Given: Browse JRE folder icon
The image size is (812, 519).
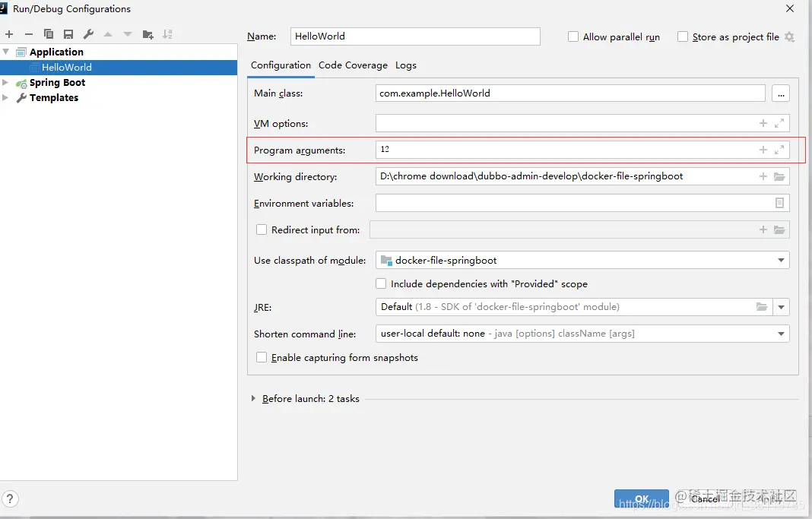Looking at the screenshot, I should (761, 307).
